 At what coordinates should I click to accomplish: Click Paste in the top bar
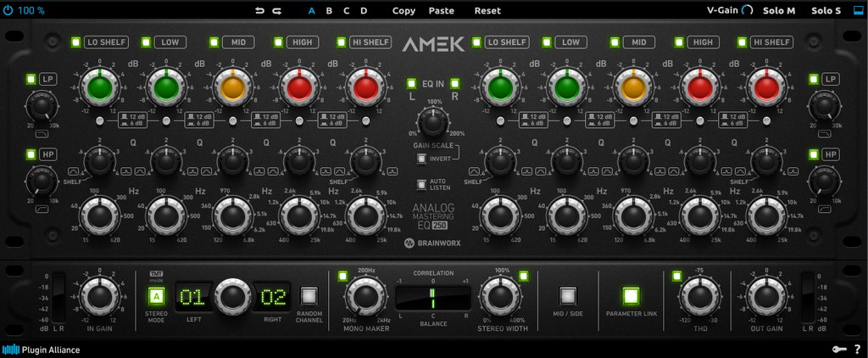coord(441,10)
